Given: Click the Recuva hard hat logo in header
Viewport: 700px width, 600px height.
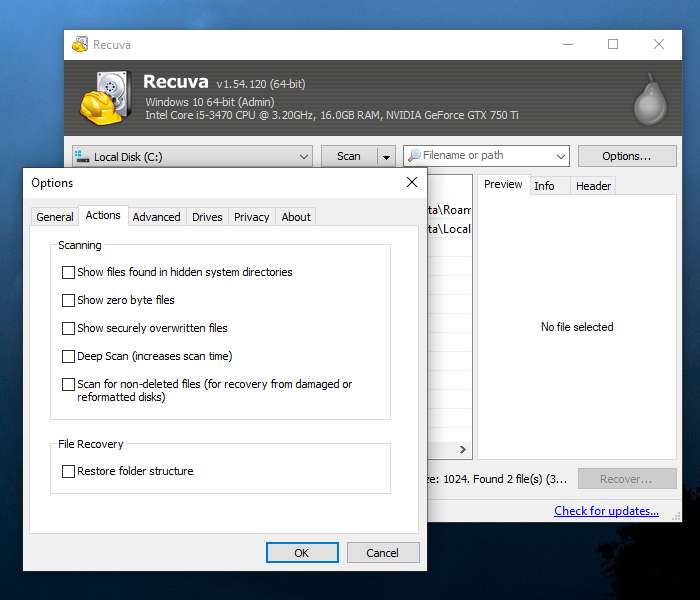Looking at the screenshot, I should (106, 98).
